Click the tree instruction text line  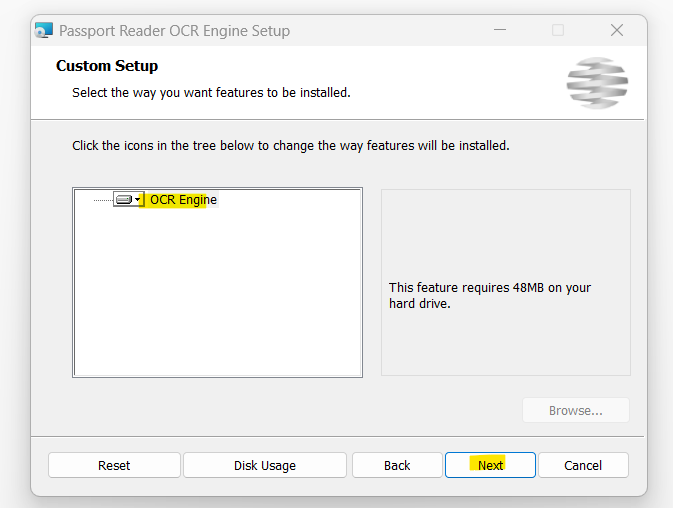(291, 145)
